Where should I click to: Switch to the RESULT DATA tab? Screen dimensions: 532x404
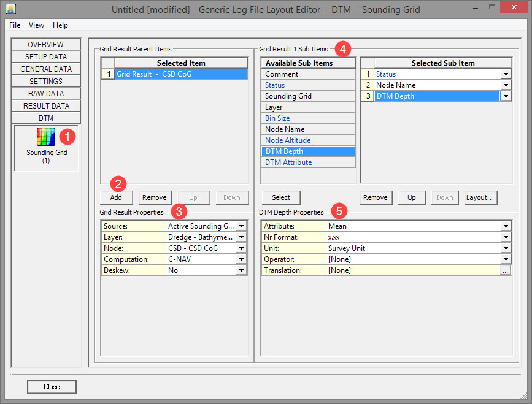(x=46, y=106)
